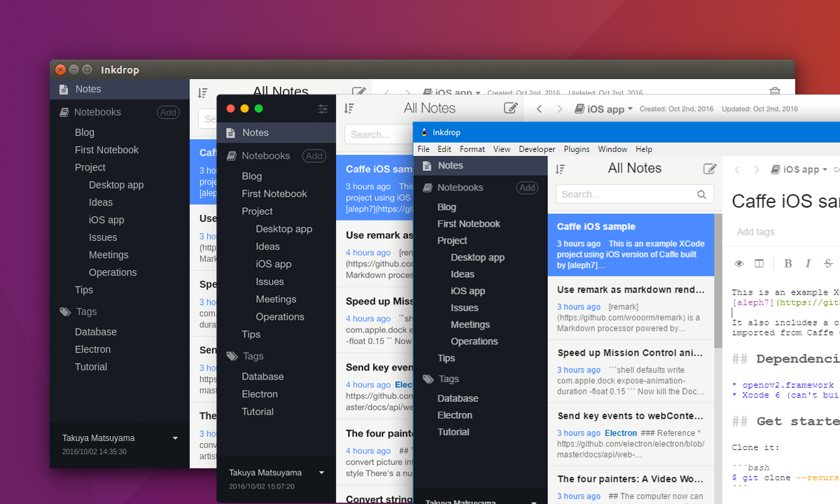Apply strikethrough in the editor toolbar
The width and height of the screenshot is (840, 504).
pos(828,263)
